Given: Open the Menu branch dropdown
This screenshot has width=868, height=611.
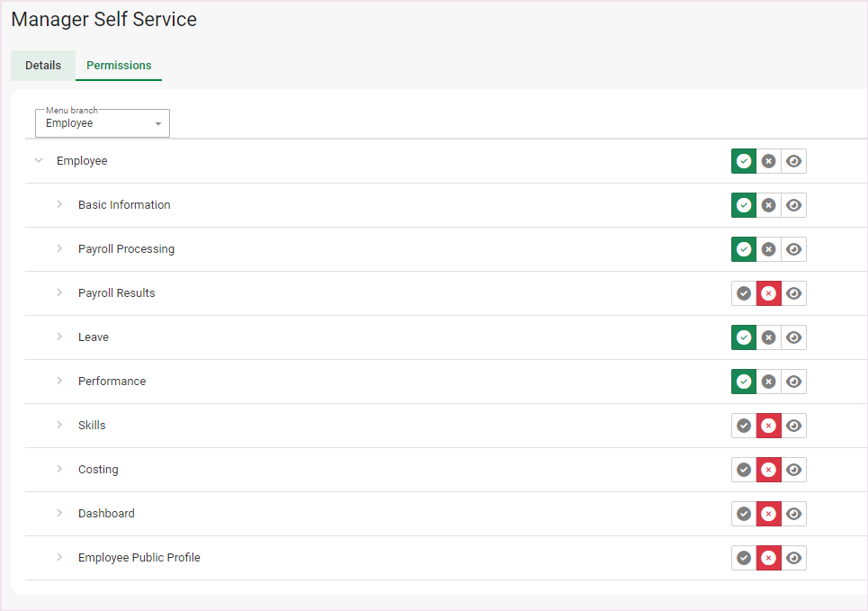Looking at the screenshot, I should pyautogui.click(x=103, y=123).
